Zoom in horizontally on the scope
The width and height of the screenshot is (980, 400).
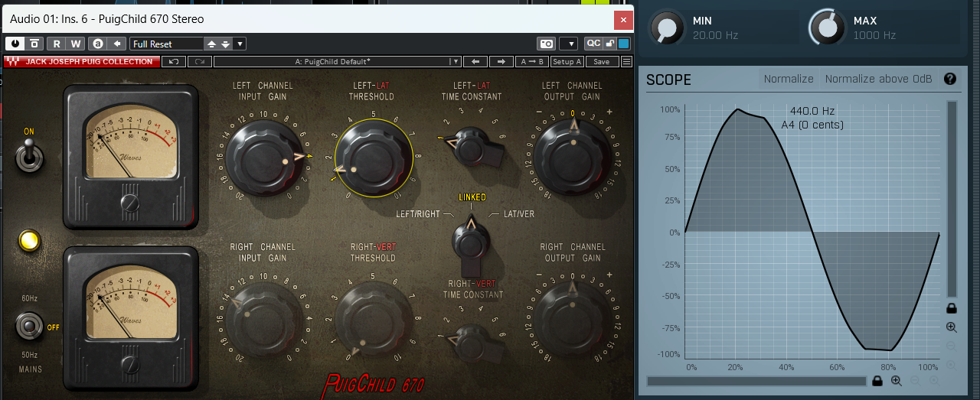[896, 381]
